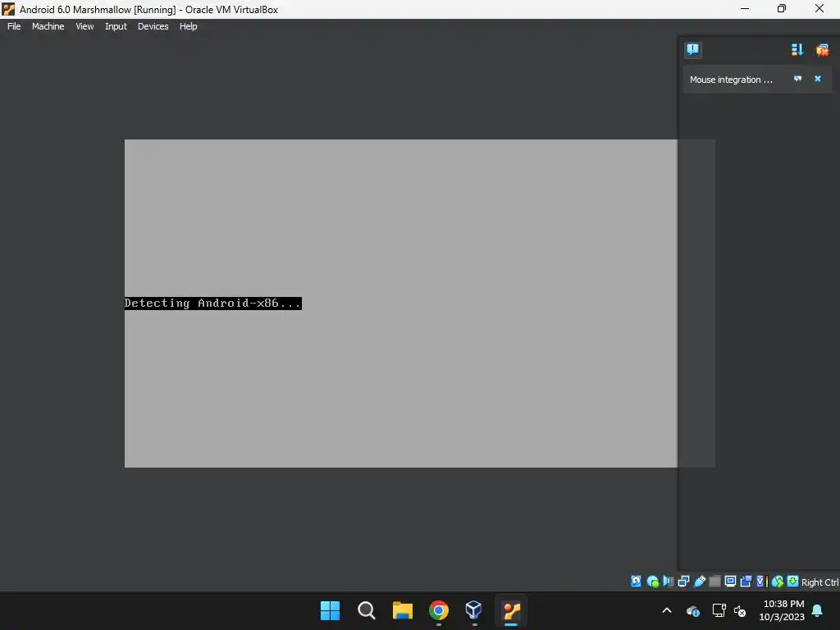The width and height of the screenshot is (840, 630).
Task: Toggle the notification center icon
Action: (x=692, y=50)
